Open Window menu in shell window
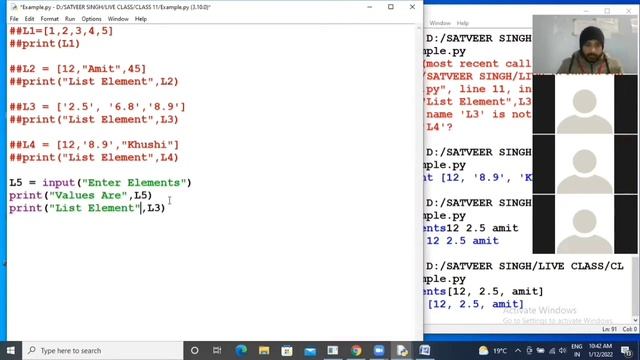The height and width of the screenshot is (360, 640). coord(440,23)
